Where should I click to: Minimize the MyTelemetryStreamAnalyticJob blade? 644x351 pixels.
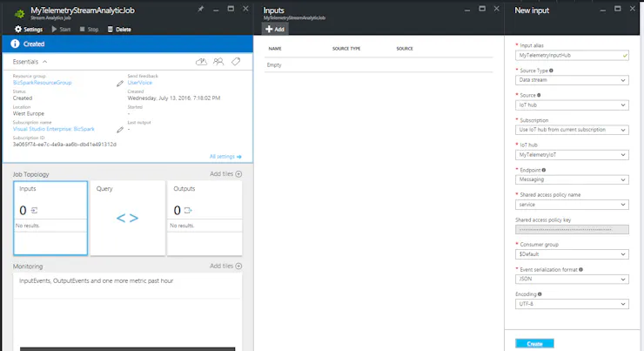(216, 10)
